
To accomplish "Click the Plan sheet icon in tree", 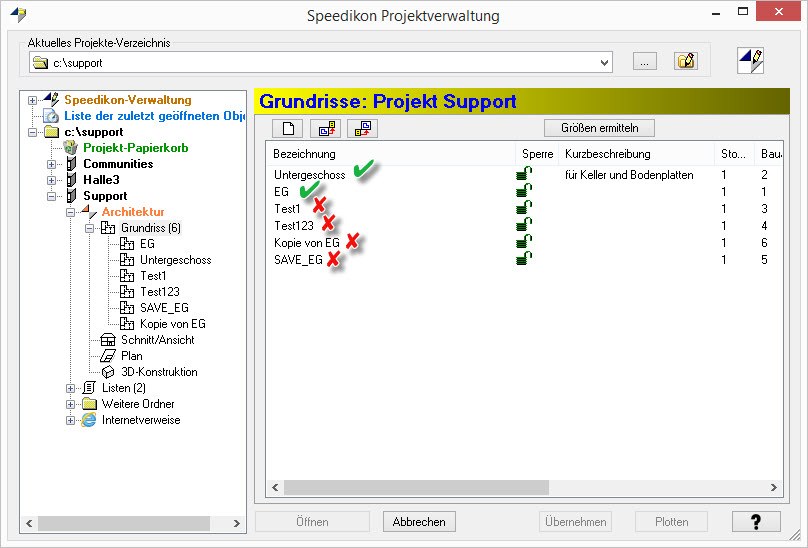I will point(108,356).
